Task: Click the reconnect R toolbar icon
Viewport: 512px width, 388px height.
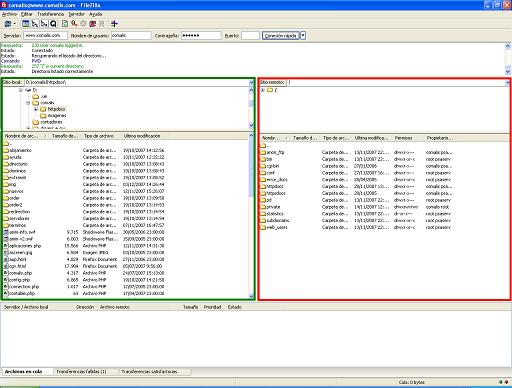Action: coord(102,24)
